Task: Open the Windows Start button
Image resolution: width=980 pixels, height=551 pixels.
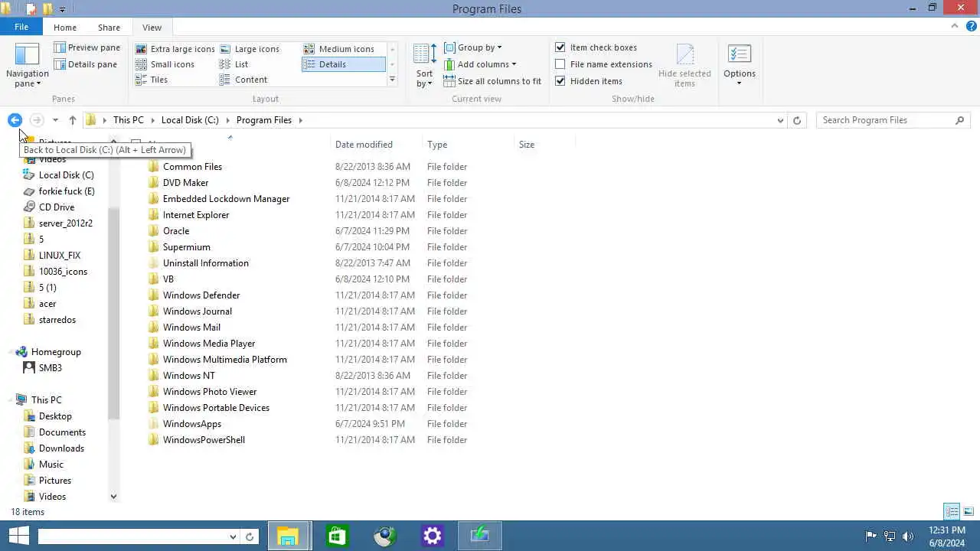Action: [18, 536]
